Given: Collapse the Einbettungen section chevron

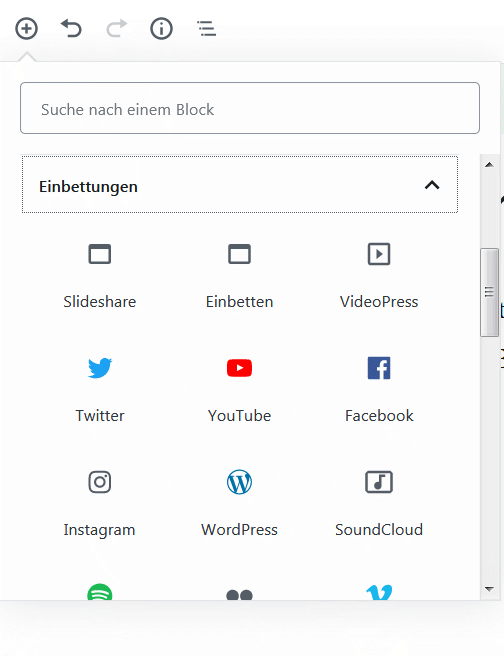Looking at the screenshot, I should [x=432, y=185].
